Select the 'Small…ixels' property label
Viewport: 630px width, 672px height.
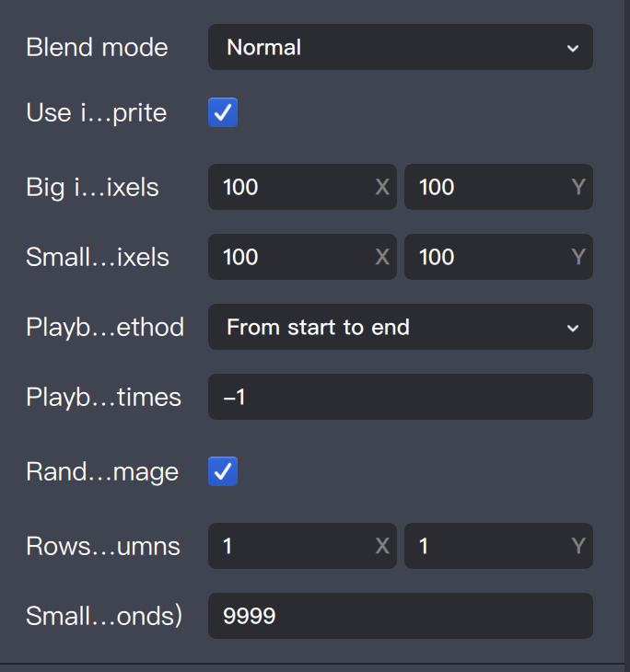pyautogui.click(x=98, y=257)
